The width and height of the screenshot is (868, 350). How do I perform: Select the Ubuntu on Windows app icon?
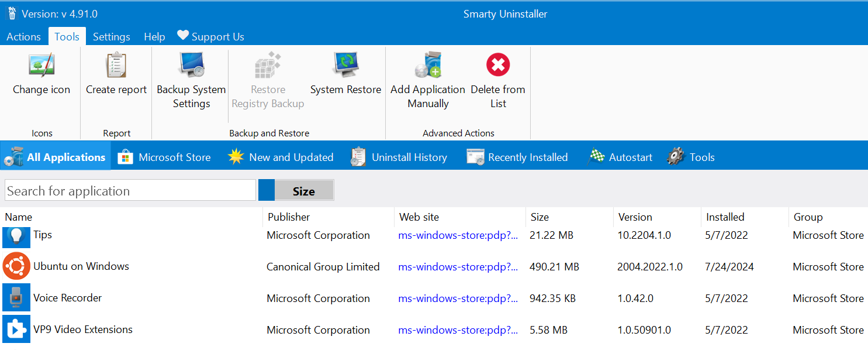16,266
